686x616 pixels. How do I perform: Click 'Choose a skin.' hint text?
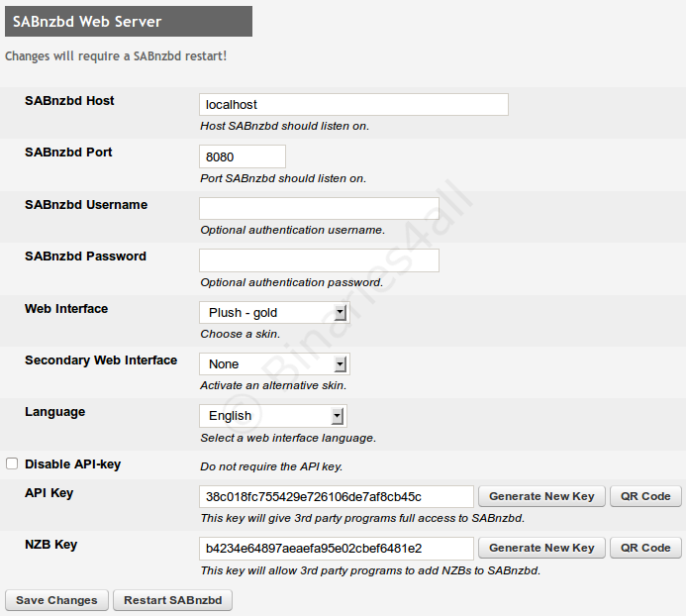241,334
